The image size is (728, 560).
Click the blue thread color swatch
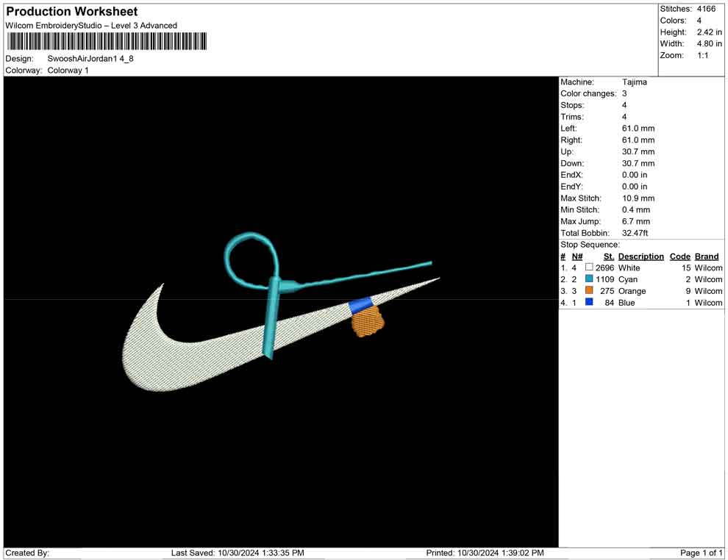pos(589,302)
